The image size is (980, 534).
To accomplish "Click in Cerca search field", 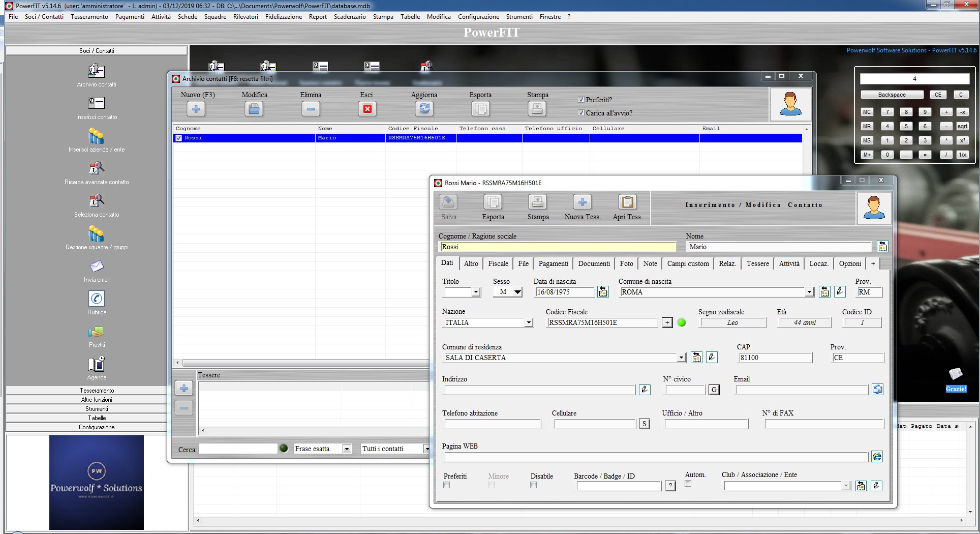I will [x=238, y=449].
